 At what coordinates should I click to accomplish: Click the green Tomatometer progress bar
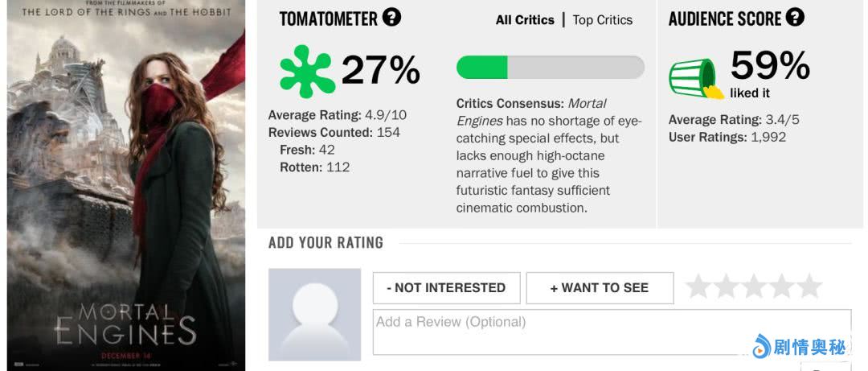pos(550,68)
